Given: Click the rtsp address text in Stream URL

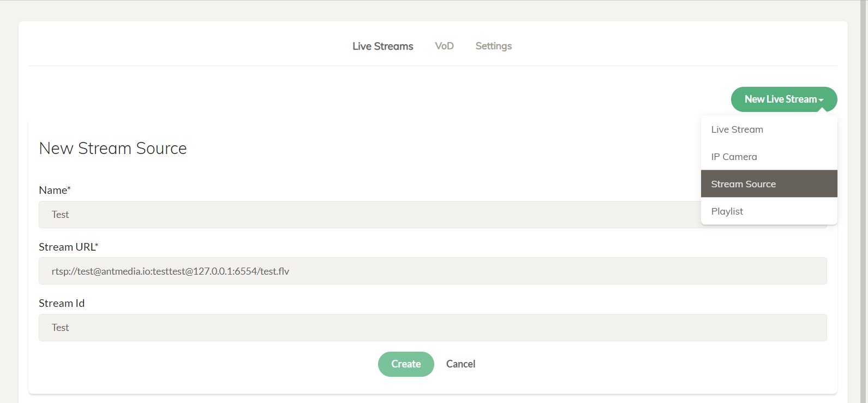Looking at the screenshot, I should (170, 271).
